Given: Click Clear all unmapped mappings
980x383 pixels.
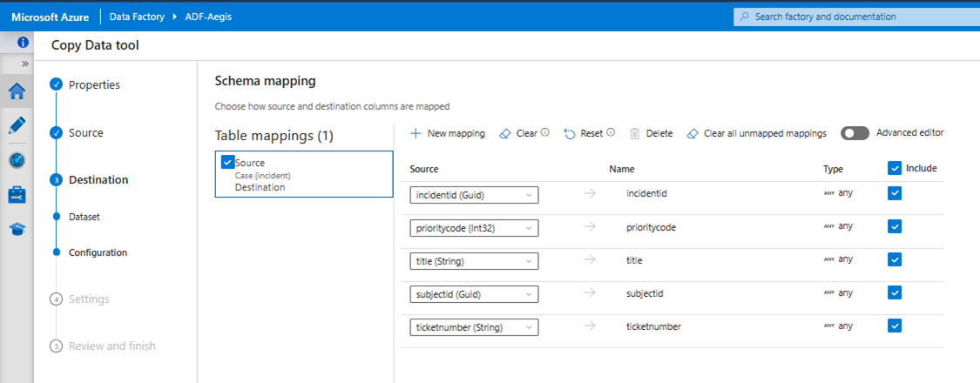Looking at the screenshot, I should 756,133.
